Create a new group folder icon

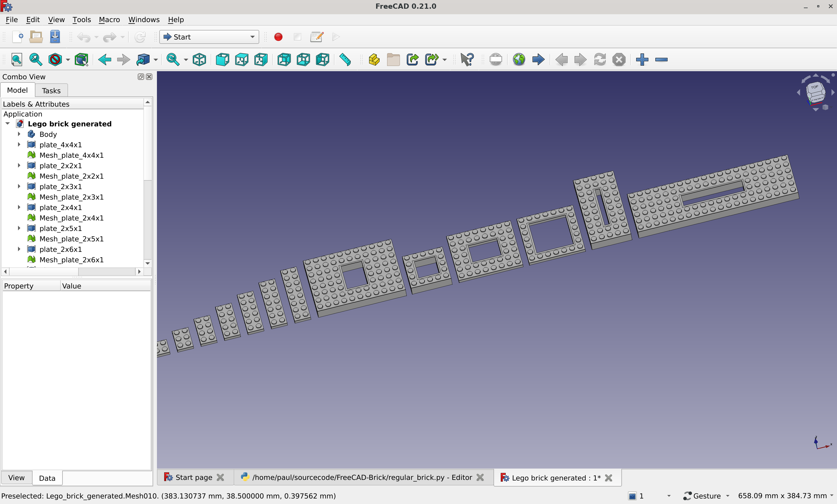coord(394,60)
